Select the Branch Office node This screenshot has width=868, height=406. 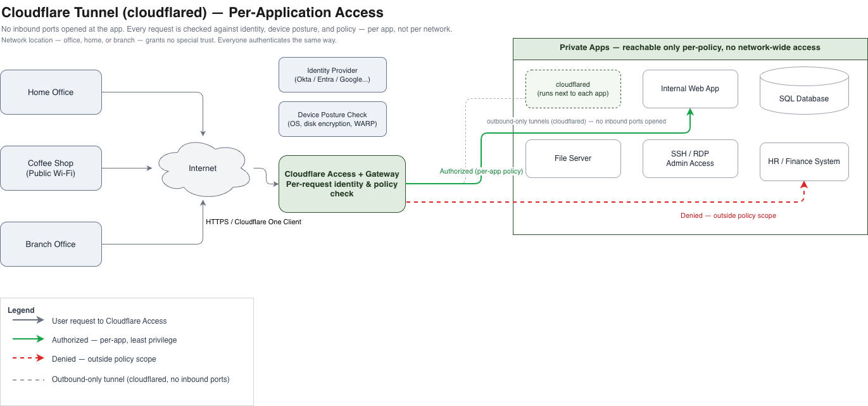[51, 244]
